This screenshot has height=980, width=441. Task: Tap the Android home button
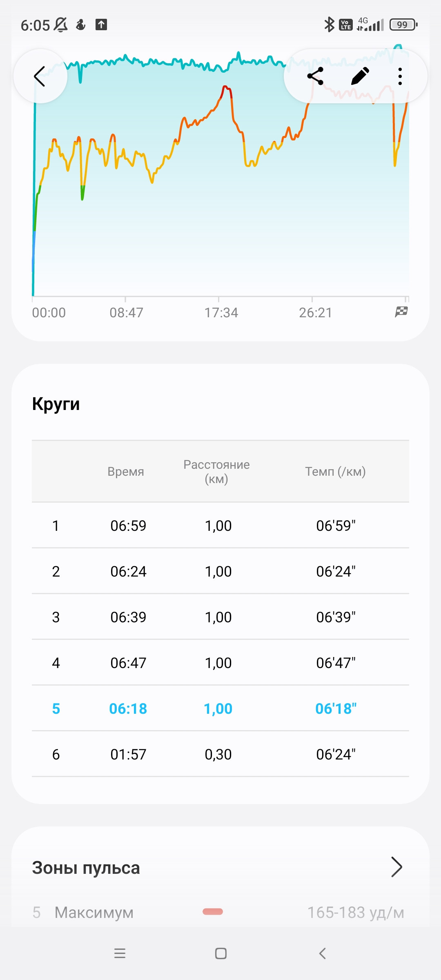coord(221,953)
